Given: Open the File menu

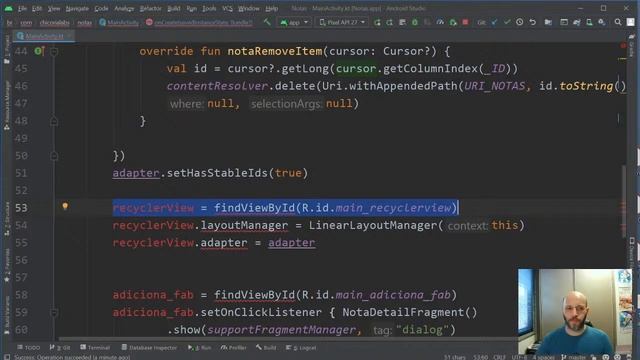Looking at the screenshot, I should point(22,8).
